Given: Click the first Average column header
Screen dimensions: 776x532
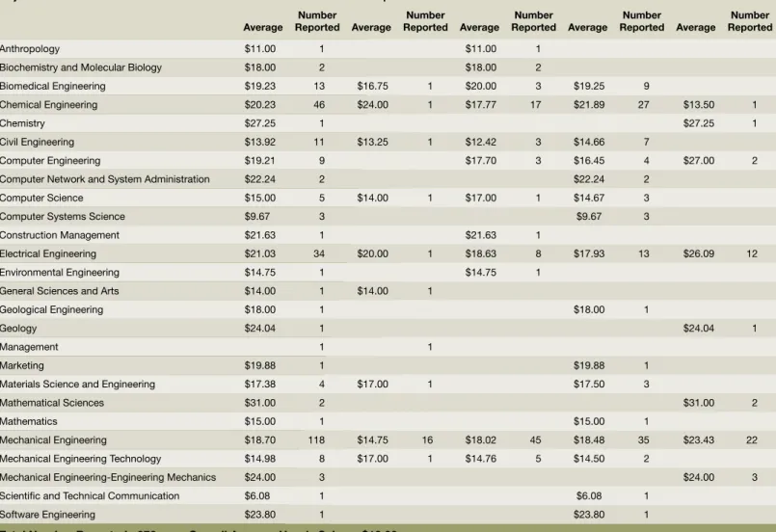Looking at the screenshot, I should (x=263, y=28).
